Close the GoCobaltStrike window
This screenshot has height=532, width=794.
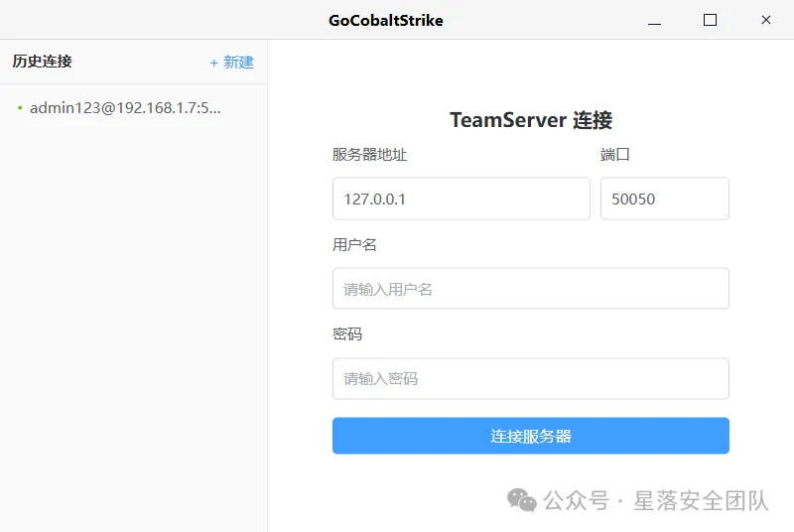tap(765, 20)
